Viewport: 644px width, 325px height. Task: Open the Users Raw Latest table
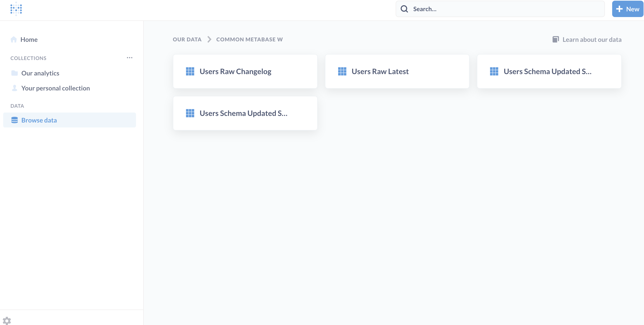397,71
